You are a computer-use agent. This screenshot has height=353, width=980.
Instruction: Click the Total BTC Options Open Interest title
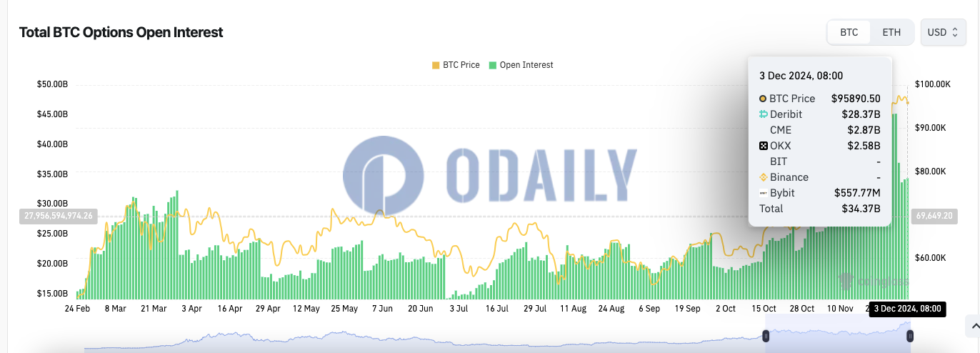point(121,32)
